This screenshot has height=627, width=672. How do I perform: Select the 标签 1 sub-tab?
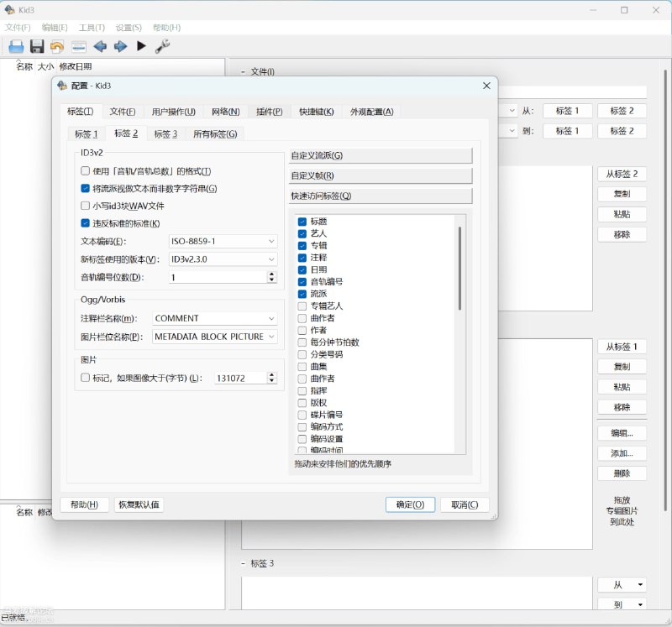click(87, 134)
